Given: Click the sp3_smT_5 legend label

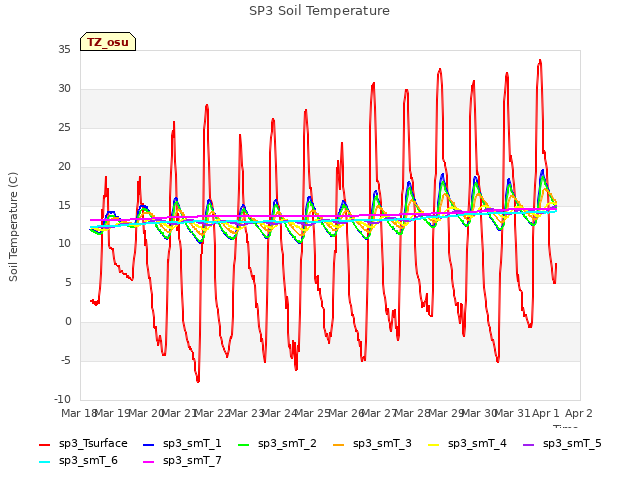Looking at the screenshot, I should pos(572,444).
